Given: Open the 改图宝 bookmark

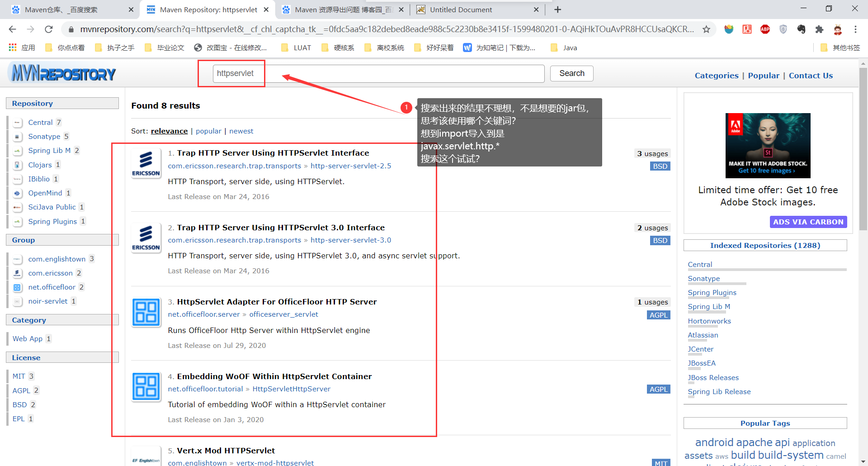Looking at the screenshot, I should point(231,48).
